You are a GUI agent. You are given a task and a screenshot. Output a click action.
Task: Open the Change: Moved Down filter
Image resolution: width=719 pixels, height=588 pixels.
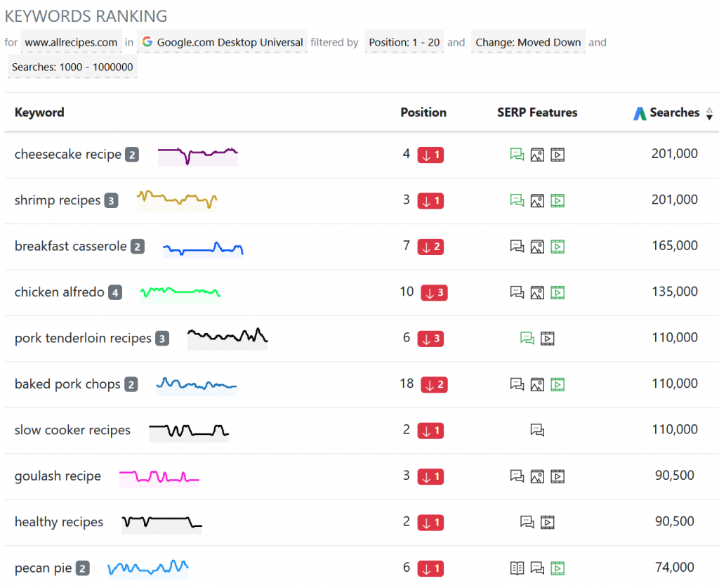[x=528, y=42]
